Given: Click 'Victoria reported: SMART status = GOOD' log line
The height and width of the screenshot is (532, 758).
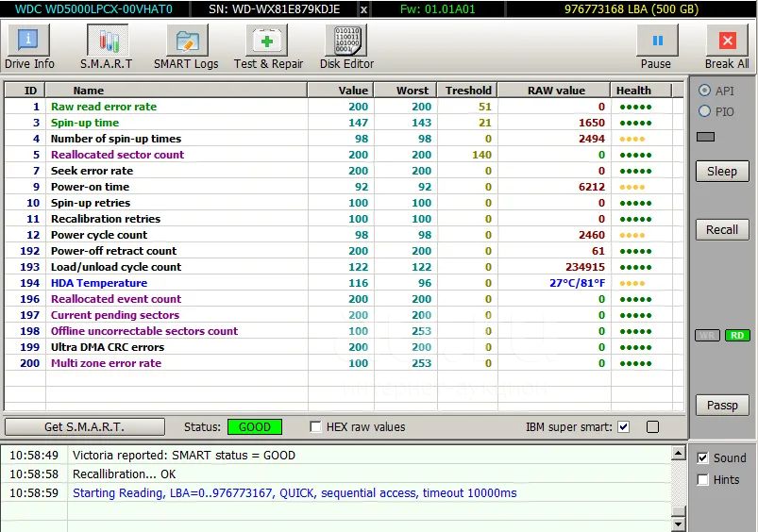Looking at the screenshot, I should tap(184, 456).
